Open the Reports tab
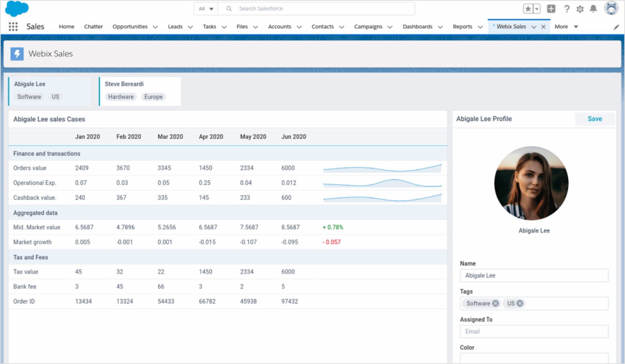The image size is (625, 364). [x=462, y=27]
